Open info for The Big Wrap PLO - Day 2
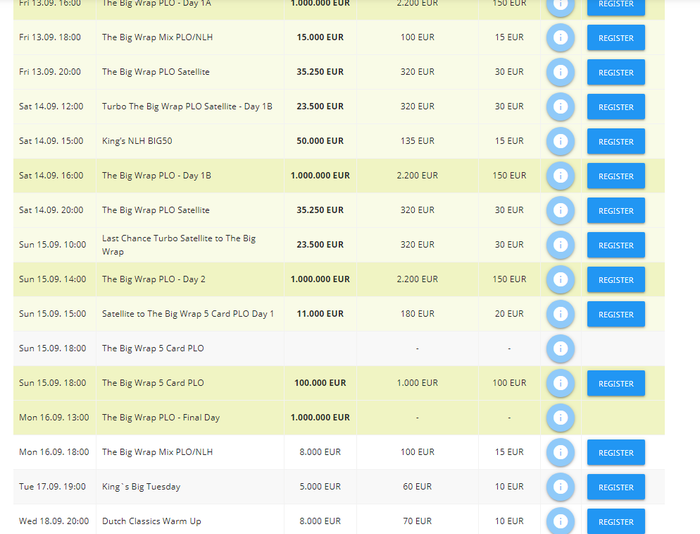The height and width of the screenshot is (534, 700). tap(560, 280)
